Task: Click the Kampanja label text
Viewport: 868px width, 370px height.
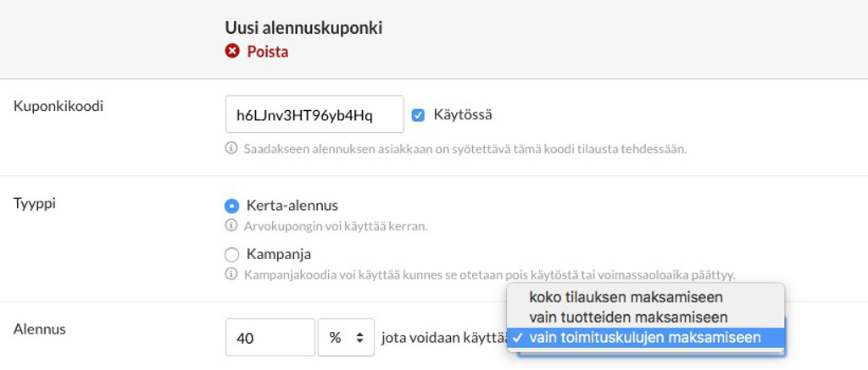Action: click(x=278, y=254)
